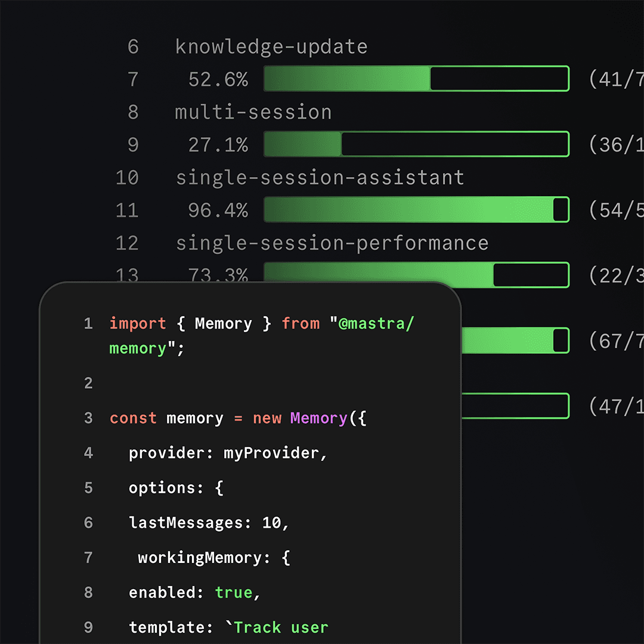This screenshot has height=644, width=644.
Task: Click the (54/5 score next to 96.4% bar
Action: coord(615,210)
